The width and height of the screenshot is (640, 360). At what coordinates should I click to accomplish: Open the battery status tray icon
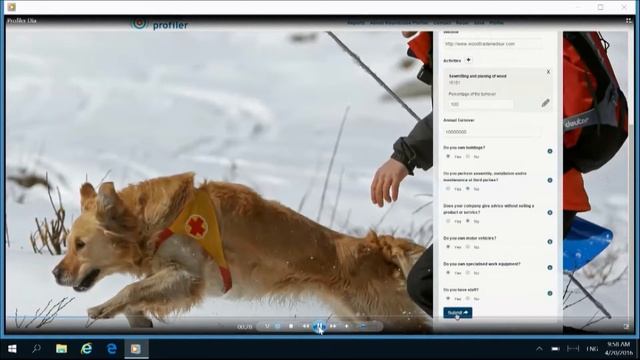(555, 349)
